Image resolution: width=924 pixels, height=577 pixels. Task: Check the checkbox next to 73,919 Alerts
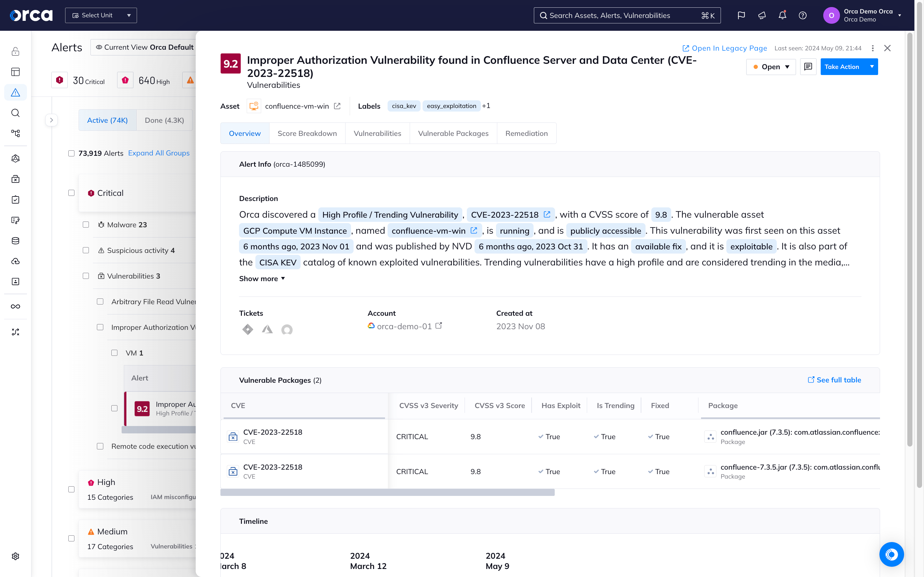tap(72, 153)
